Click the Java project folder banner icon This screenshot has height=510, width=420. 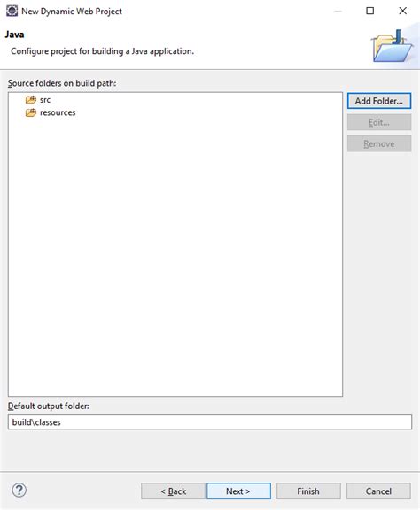tap(392, 46)
